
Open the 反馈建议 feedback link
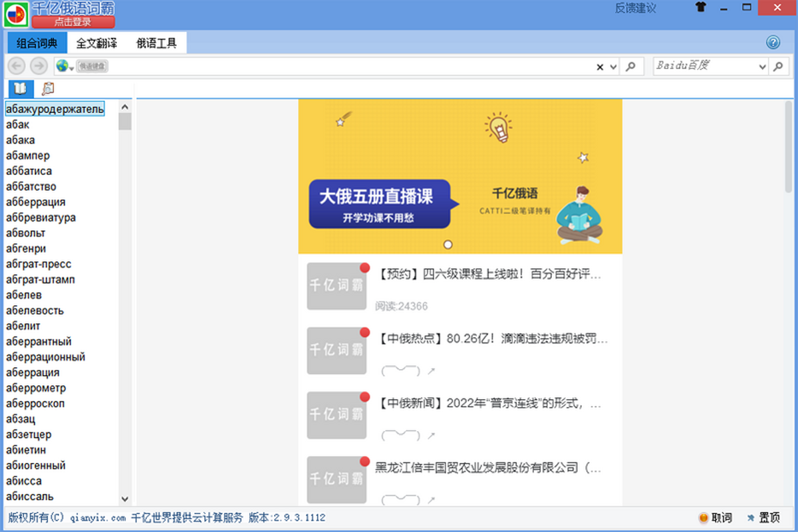(x=635, y=8)
